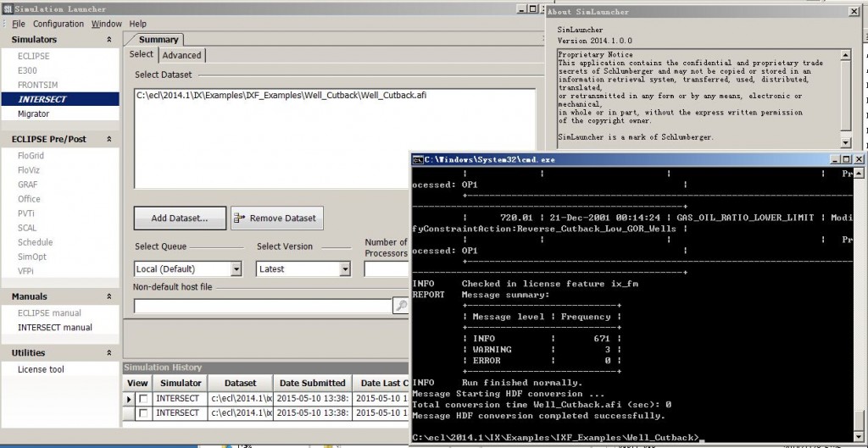Launch VFPi from sidebar
This screenshot has height=448, width=868.
[25, 271]
